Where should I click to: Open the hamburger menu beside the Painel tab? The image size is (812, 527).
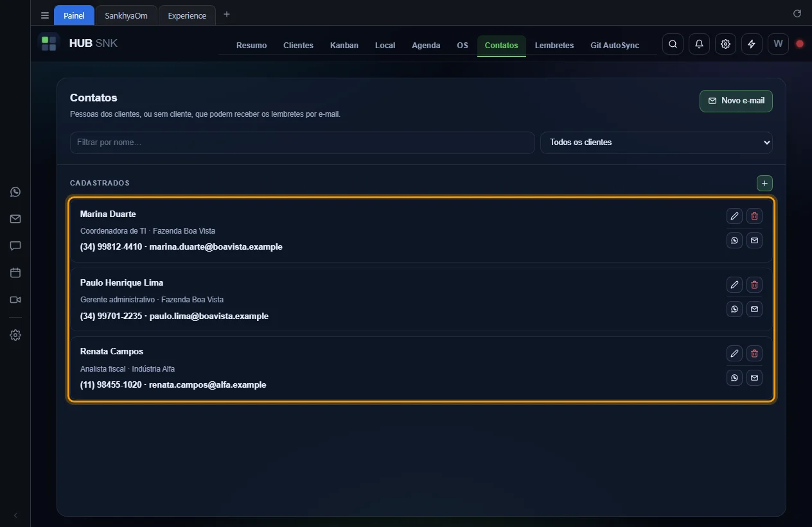[45, 15]
